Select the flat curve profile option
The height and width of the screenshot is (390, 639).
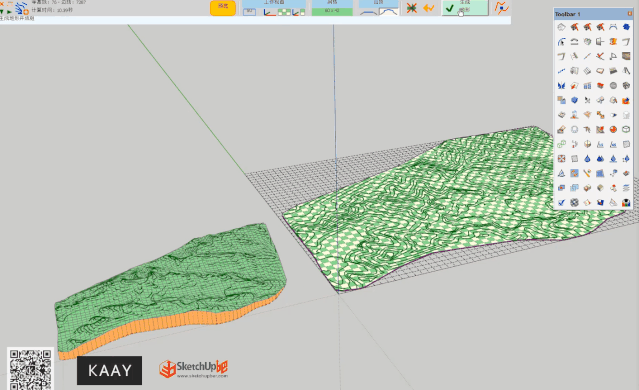369,12
